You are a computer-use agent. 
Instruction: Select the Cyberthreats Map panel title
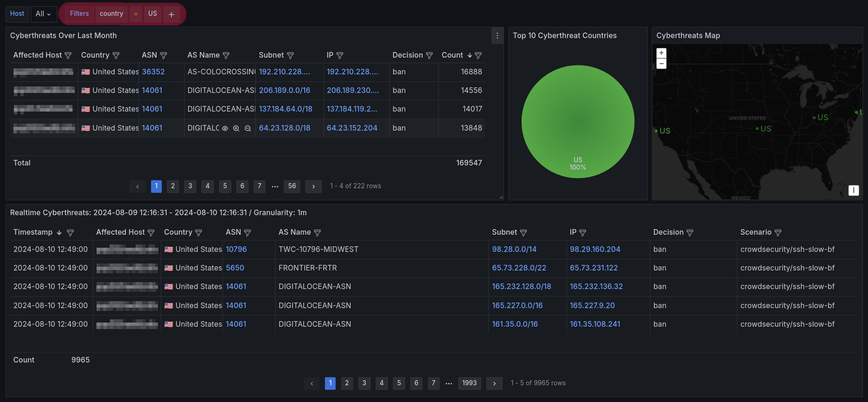click(x=688, y=36)
